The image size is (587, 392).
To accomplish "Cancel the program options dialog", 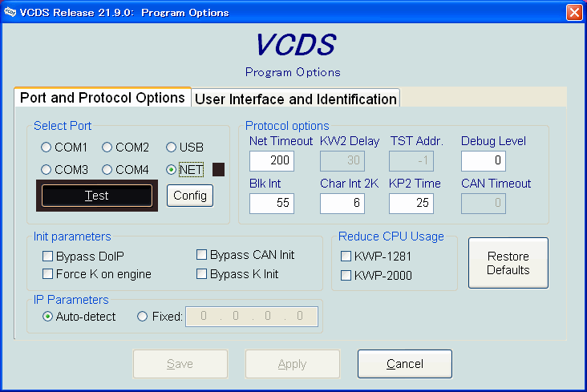I will (x=405, y=364).
